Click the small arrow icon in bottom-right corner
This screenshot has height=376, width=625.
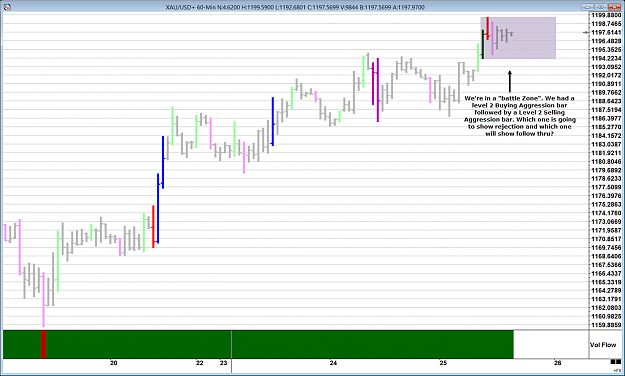click(x=617, y=370)
